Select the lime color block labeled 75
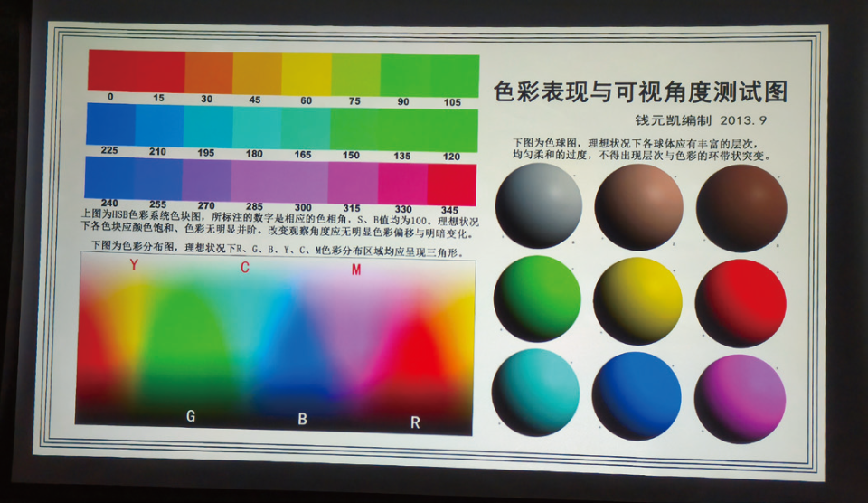868x503 pixels. pos(356,75)
